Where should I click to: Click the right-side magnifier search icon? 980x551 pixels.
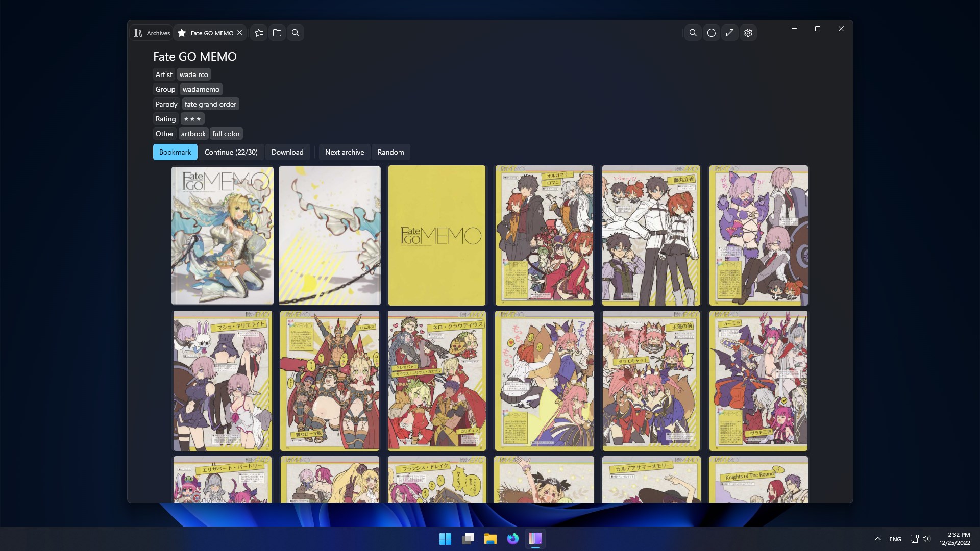tap(693, 33)
